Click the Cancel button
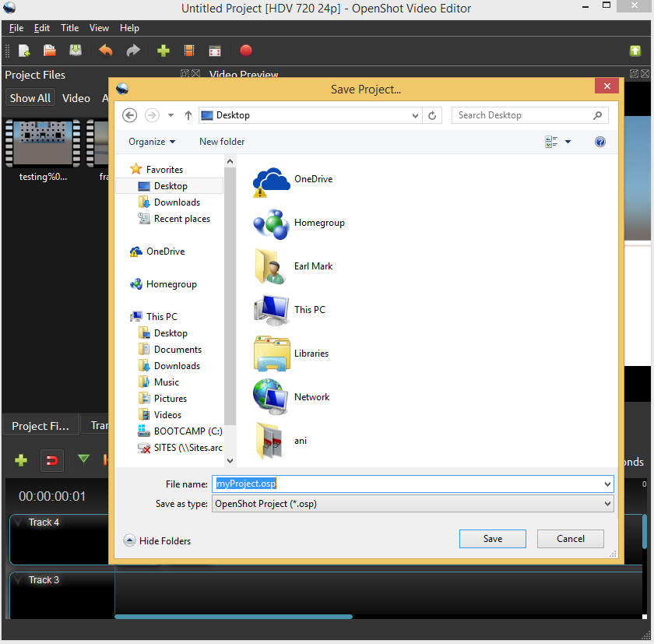Screen dimensions: 654x644 tap(570, 539)
